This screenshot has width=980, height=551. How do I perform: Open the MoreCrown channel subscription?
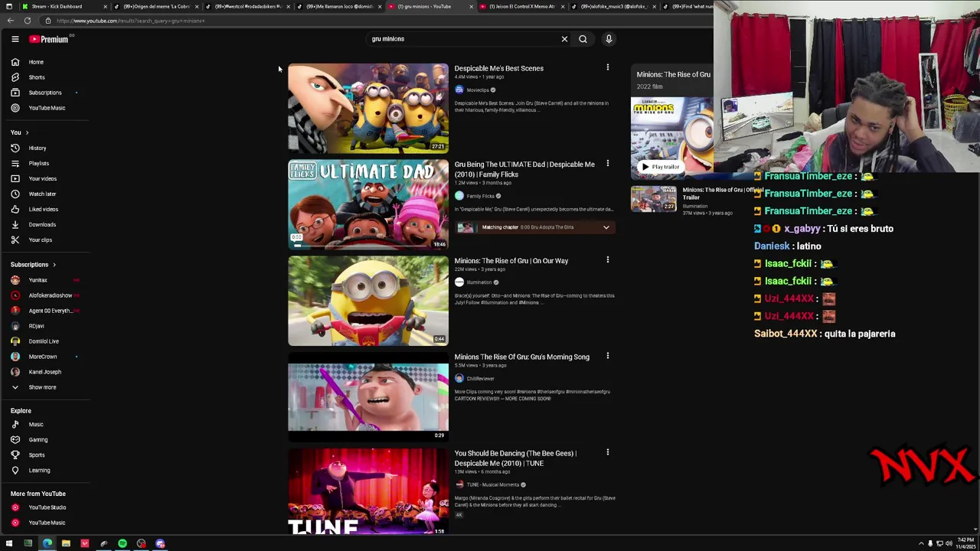[x=44, y=357]
